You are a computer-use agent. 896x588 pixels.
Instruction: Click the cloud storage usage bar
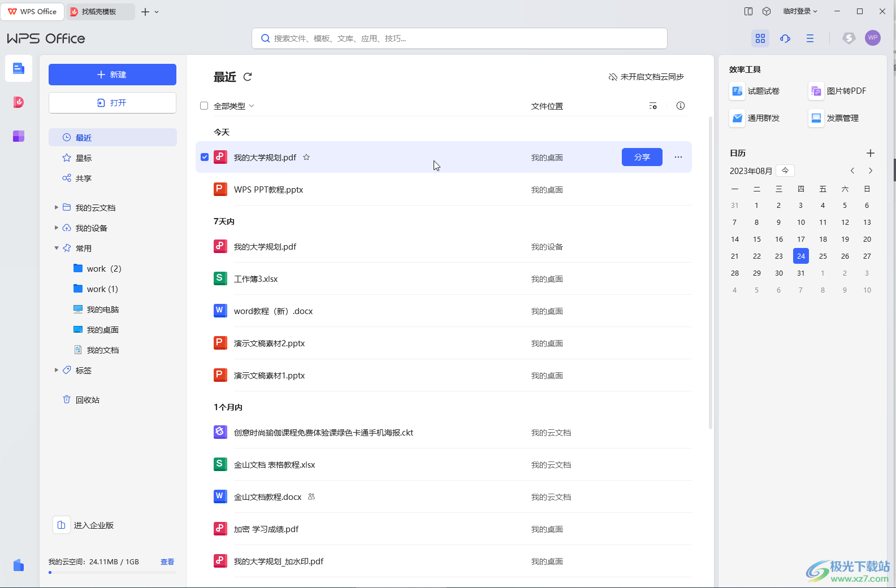112,572
